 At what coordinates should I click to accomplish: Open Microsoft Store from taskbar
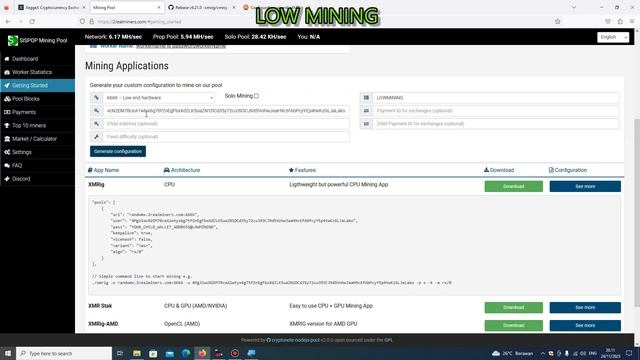(153, 353)
